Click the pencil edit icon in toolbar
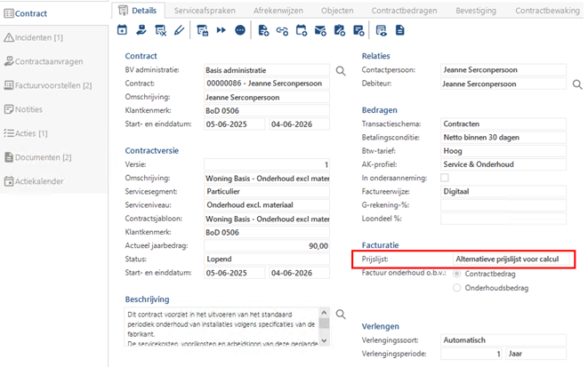The width and height of the screenshot is (588, 367). (x=180, y=30)
